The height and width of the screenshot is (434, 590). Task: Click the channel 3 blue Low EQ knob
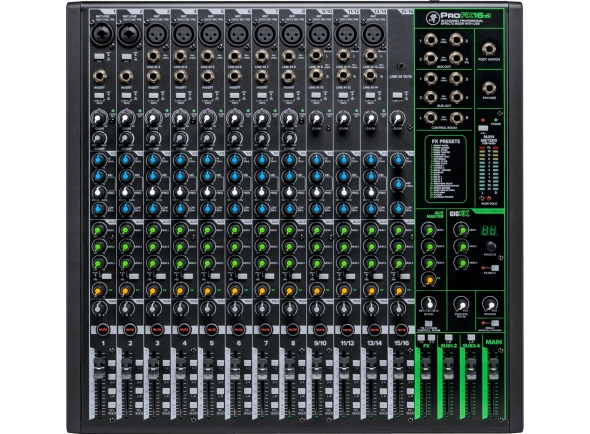pos(153,209)
